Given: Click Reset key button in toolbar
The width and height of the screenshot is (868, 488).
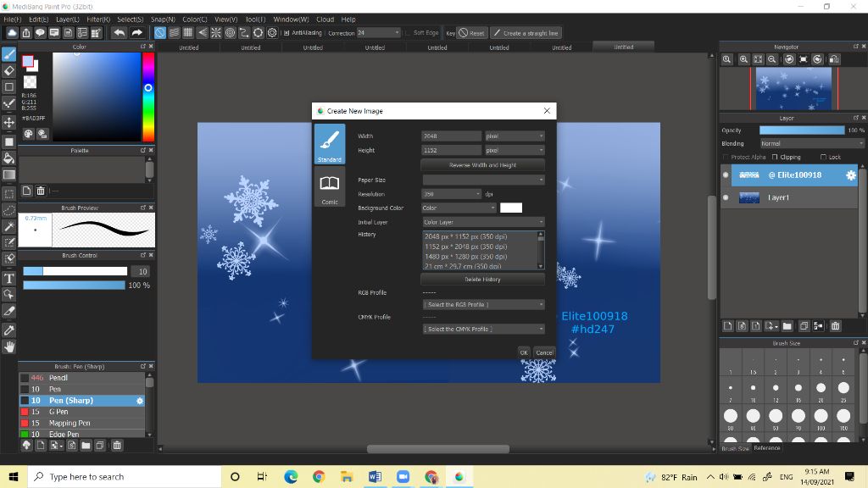Looking at the screenshot, I should click(471, 33).
